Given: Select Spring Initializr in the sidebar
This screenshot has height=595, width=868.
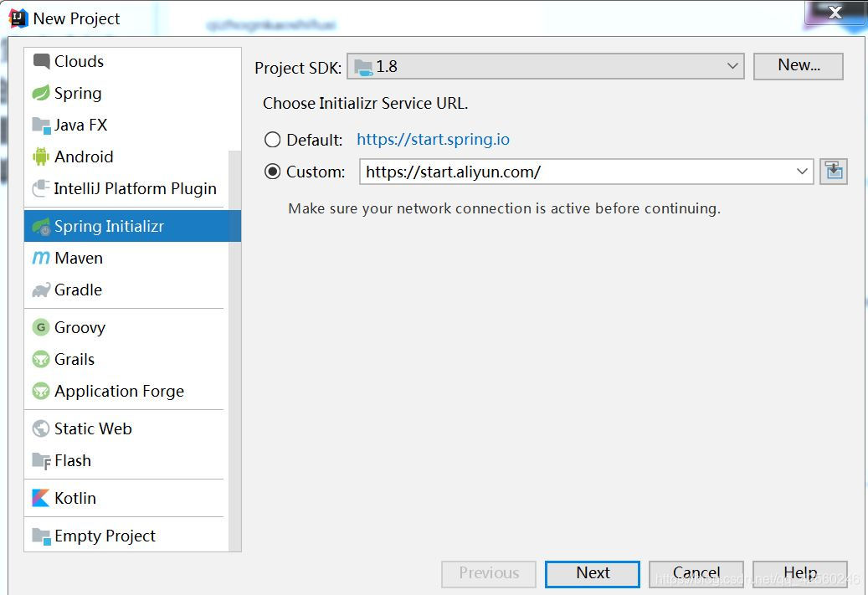Looking at the screenshot, I should [x=109, y=225].
